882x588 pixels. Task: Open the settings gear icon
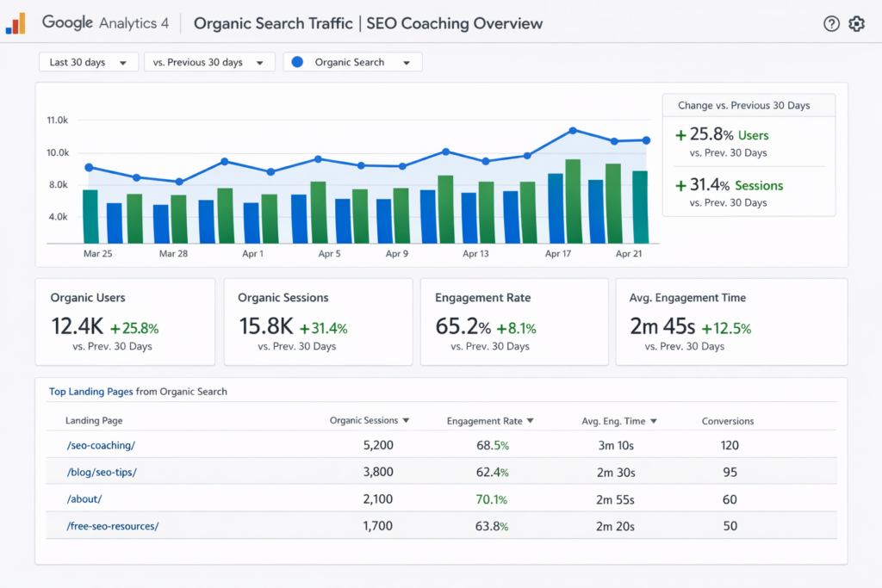[856, 24]
